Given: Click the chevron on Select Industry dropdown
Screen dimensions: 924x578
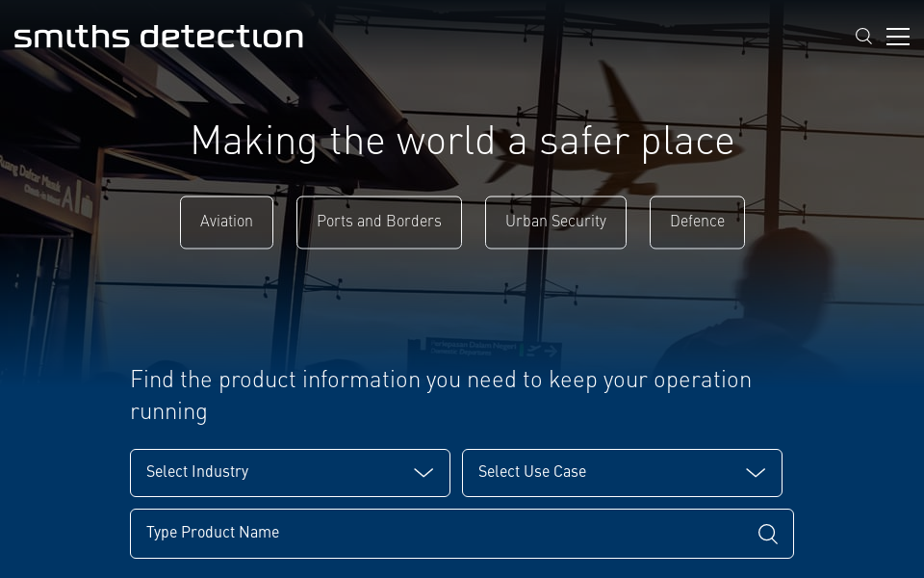Looking at the screenshot, I should click(423, 473).
